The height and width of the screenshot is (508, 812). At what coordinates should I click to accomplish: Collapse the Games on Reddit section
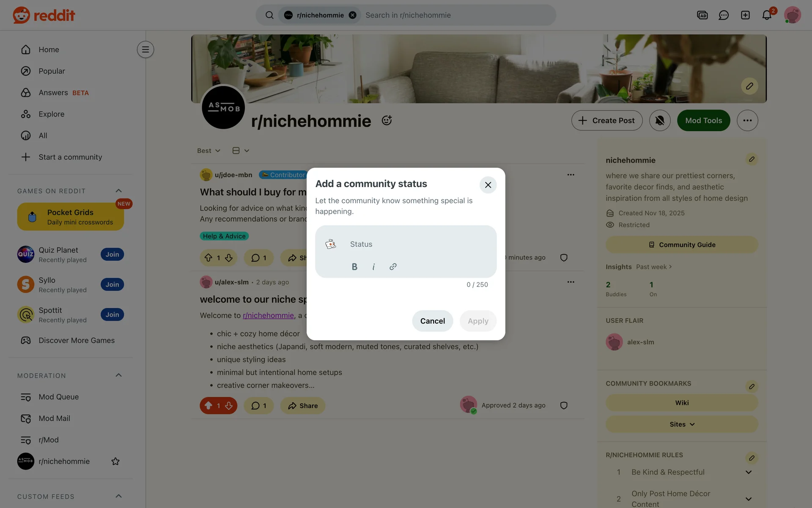pos(119,191)
